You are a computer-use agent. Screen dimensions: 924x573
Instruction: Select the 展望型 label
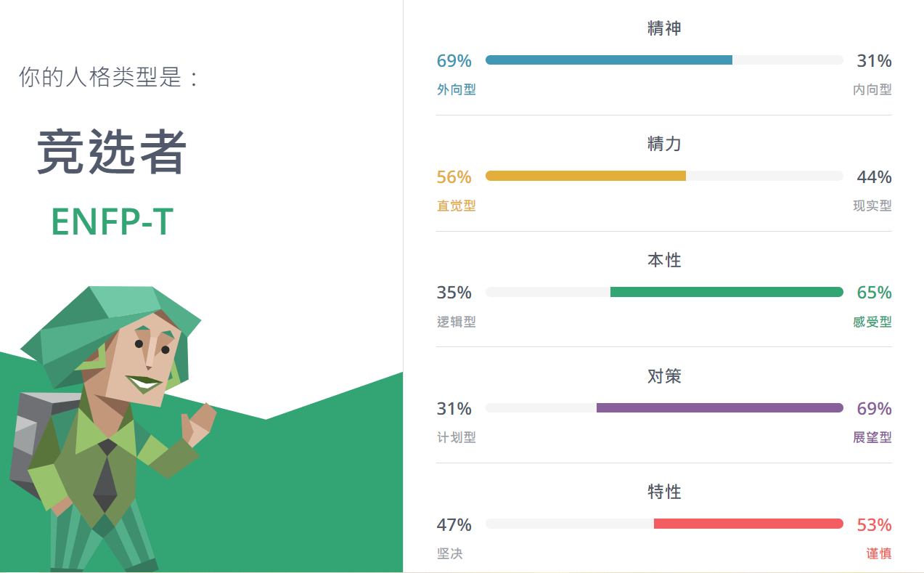click(x=872, y=437)
